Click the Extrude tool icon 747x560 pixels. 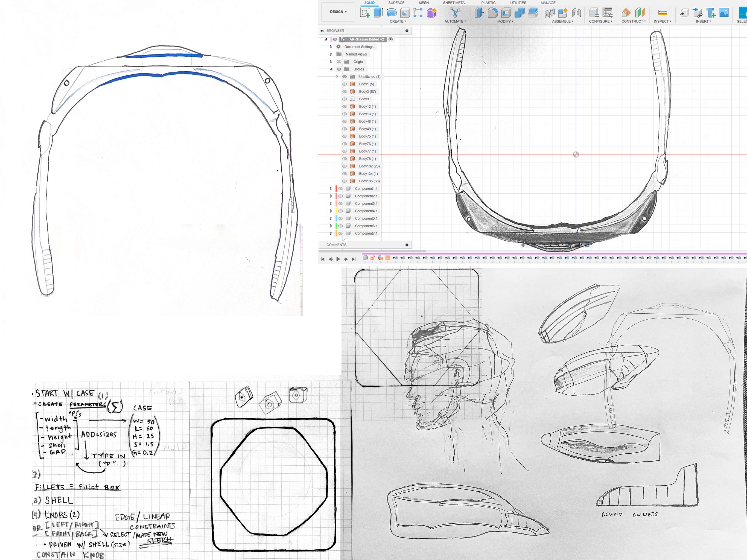click(378, 13)
